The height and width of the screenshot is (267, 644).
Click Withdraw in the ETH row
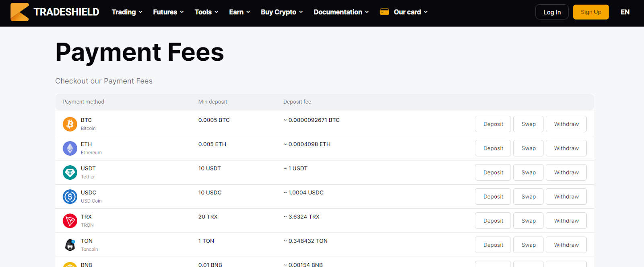tap(566, 148)
